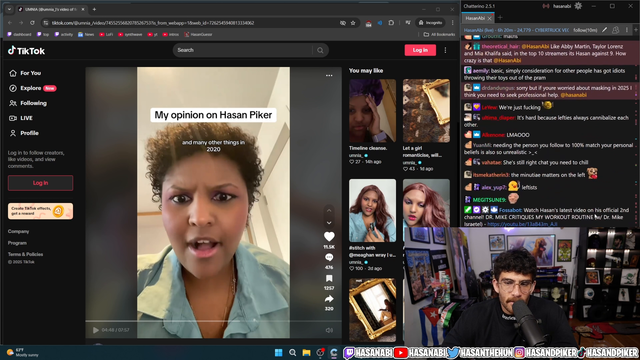The image size is (640, 360).
Task: Mute the video with volume icon
Action: [329, 330]
